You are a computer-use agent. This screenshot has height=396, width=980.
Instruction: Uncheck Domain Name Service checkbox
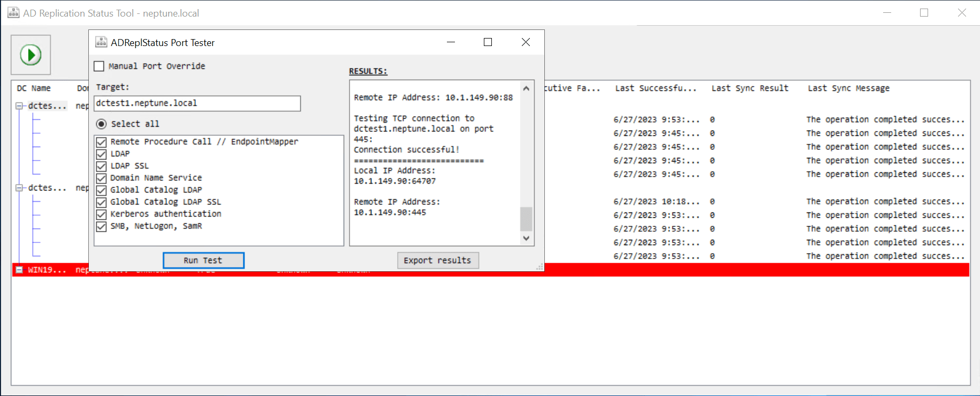[x=101, y=178]
